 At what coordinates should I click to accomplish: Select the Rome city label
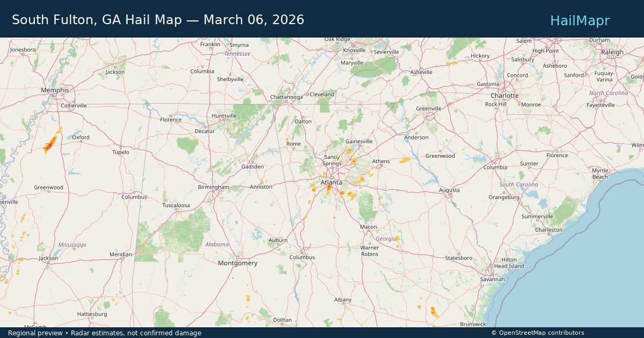point(294,144)
